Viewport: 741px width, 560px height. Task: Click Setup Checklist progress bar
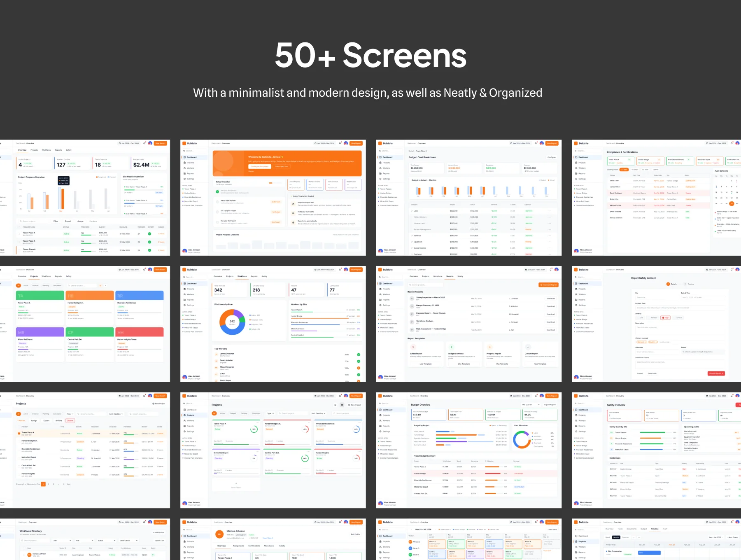click(x=275, y=183)
